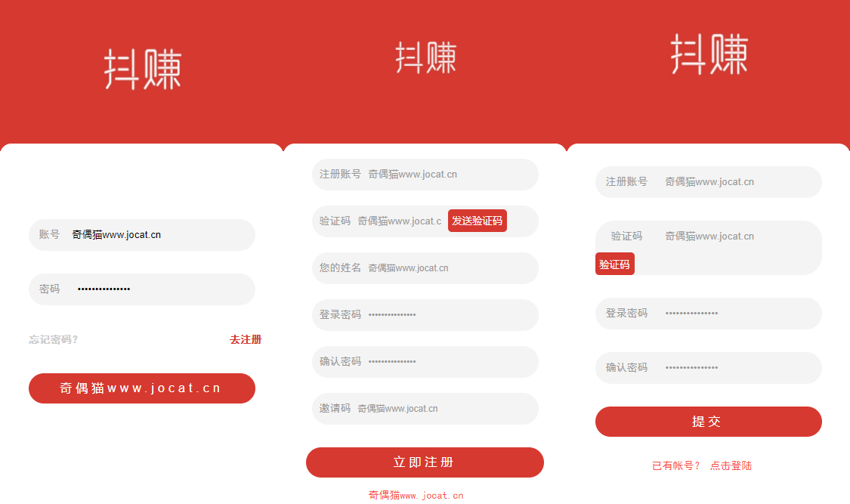Select 登录密码 field in the right form
Screen dimensions: 850x504
tap(709, 314)
